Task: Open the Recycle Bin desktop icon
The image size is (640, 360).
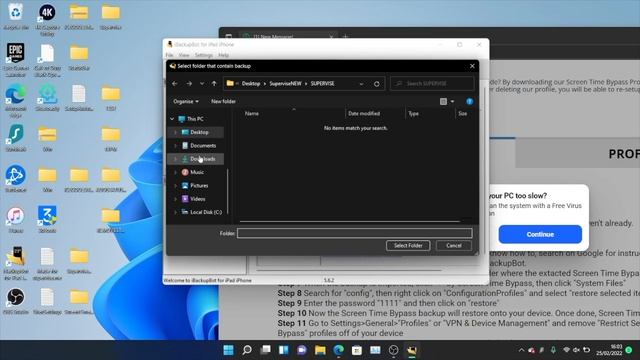Action: [x=16, y=16]
